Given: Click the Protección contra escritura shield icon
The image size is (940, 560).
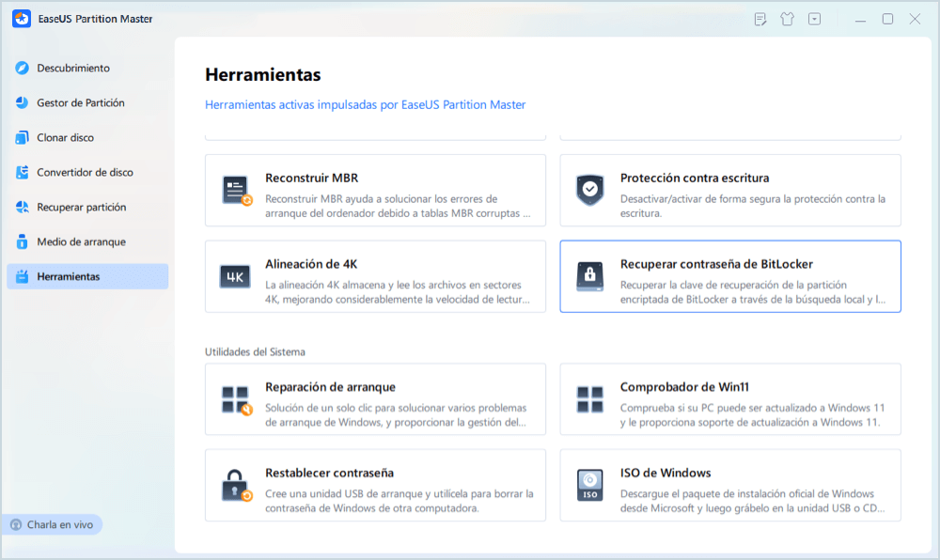Looking at the screenshot, I should point(590,190).
